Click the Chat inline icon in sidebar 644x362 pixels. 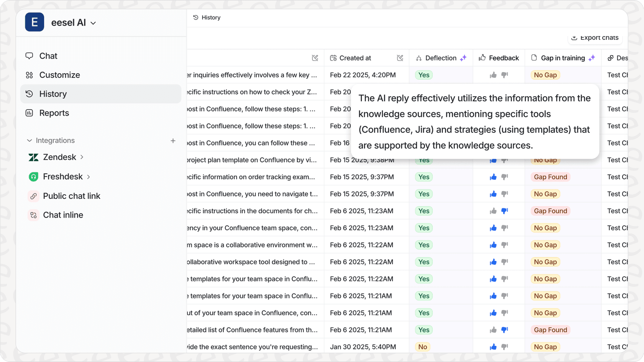[x=33, y=215]
